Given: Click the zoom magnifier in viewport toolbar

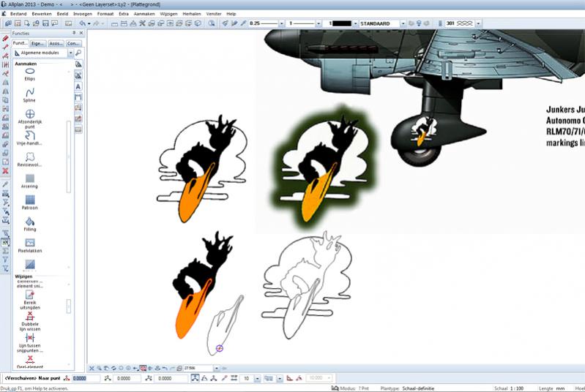Looking at the screenshot, I should (x=99, y=368).
